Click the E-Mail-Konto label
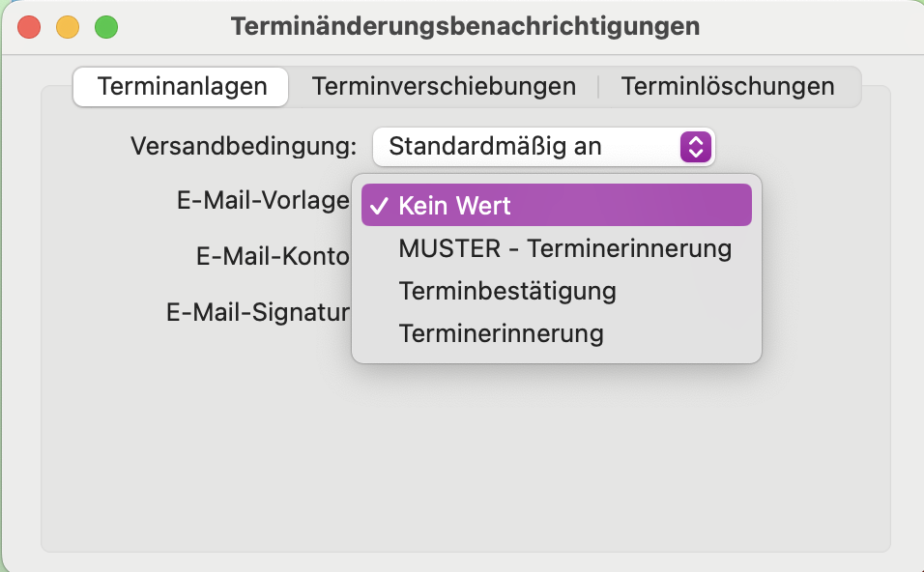 [x=273, y=256]
